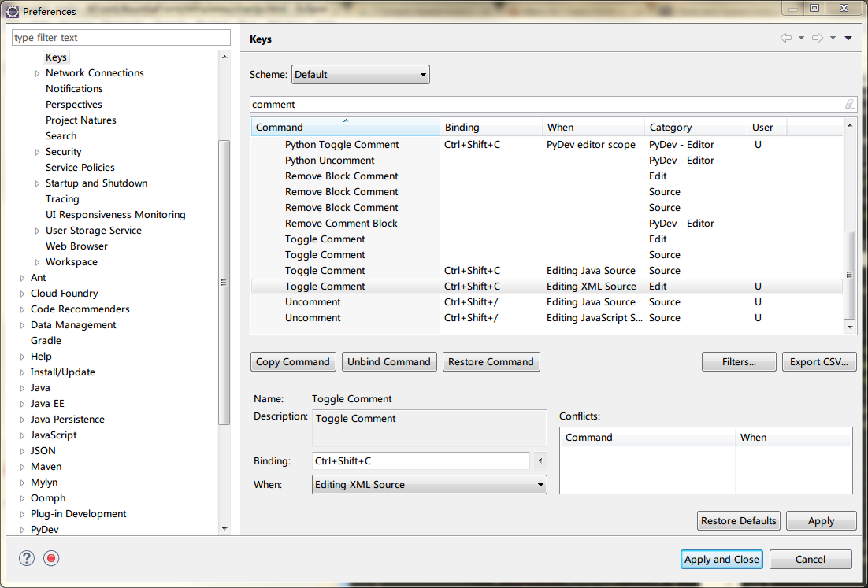Viewport: 868px width, 588px height.
Task: Select the Plug-in Development tree item
Action: pyautogui.click(x=79, y=514)
